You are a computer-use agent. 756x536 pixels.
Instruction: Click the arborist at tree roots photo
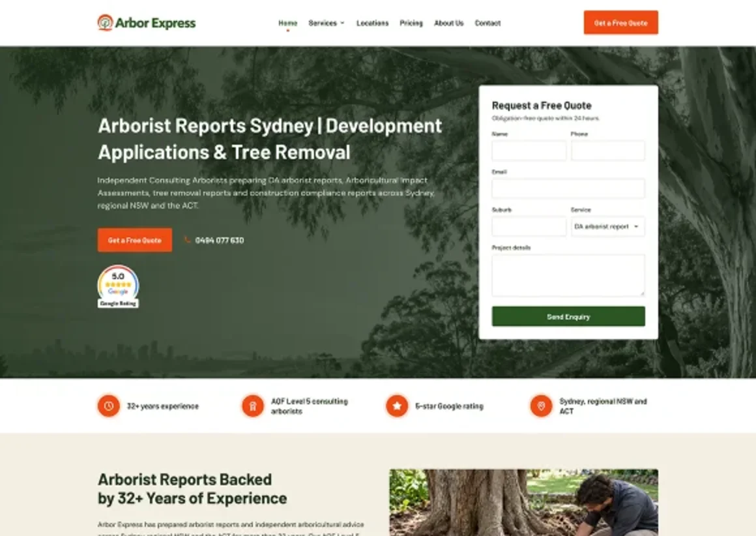coord(523,502)
